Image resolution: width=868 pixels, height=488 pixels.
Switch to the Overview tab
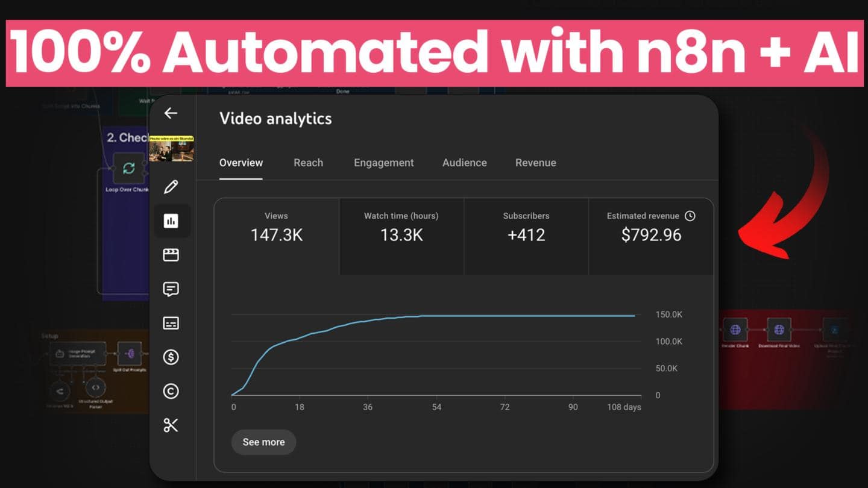click(241, 163)
